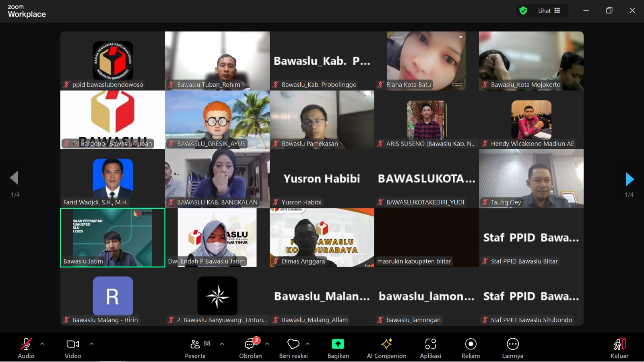The image size is (644, 362).
Task: Leave the meeting with Keluar button
Action: click(619, 348)
